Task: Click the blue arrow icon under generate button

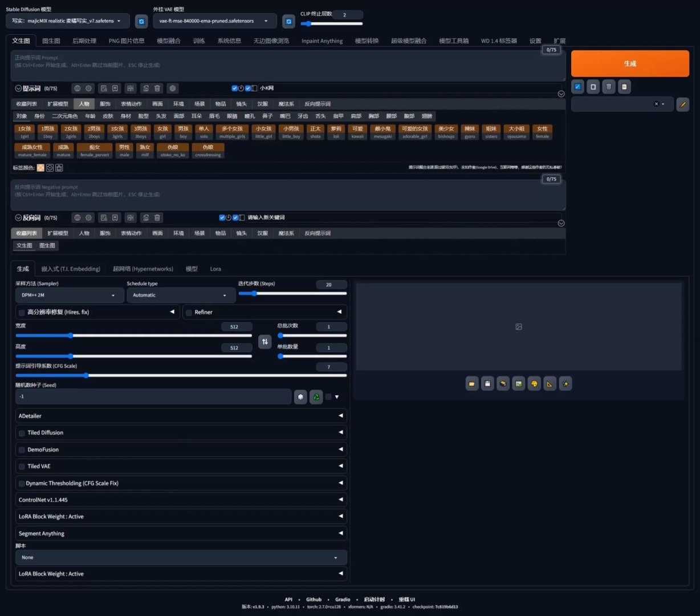Action: tap(577, 87)
